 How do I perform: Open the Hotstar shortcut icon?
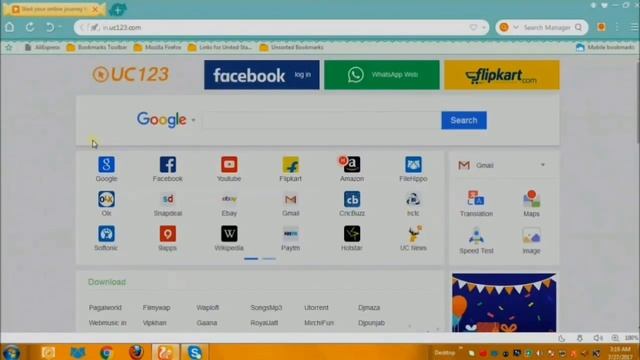(x=352, y=234)
